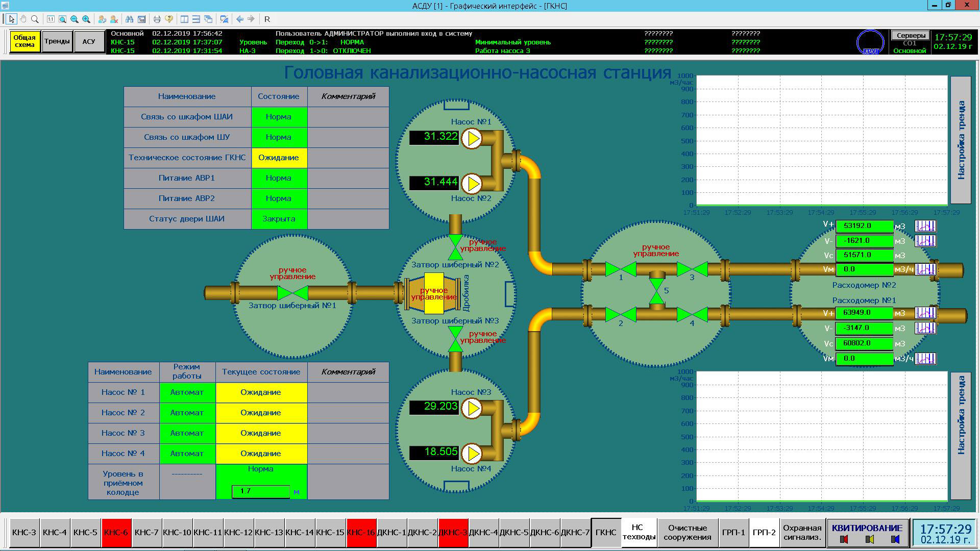Switch to alarmed ДКНС-3 tab
This screenshot has height=551, width=980.
[x=453, y=533]
